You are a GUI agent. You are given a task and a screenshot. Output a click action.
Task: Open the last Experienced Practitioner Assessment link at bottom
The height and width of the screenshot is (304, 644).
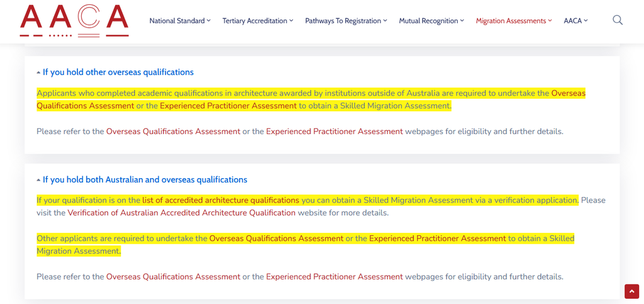tap(335, 276)
